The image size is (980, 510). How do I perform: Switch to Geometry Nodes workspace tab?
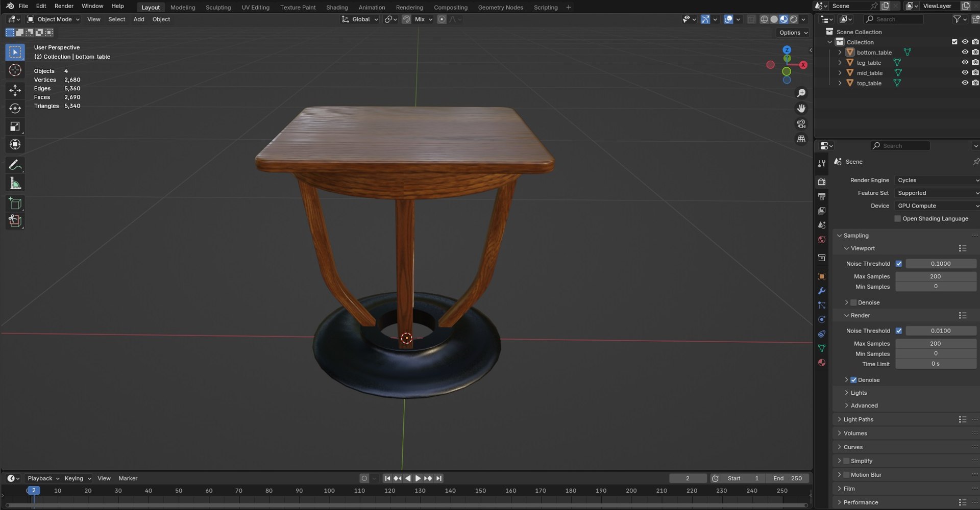pyautogui.click(x=500, y=7)
